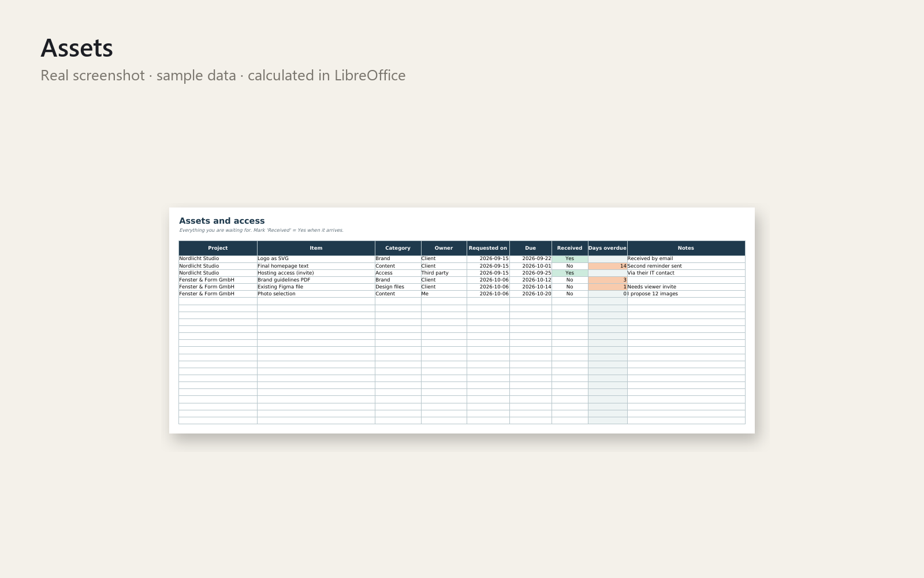Screen dimensions: 924x578
Task: Select the 'Requested on' column header
Action: [488, 248]
